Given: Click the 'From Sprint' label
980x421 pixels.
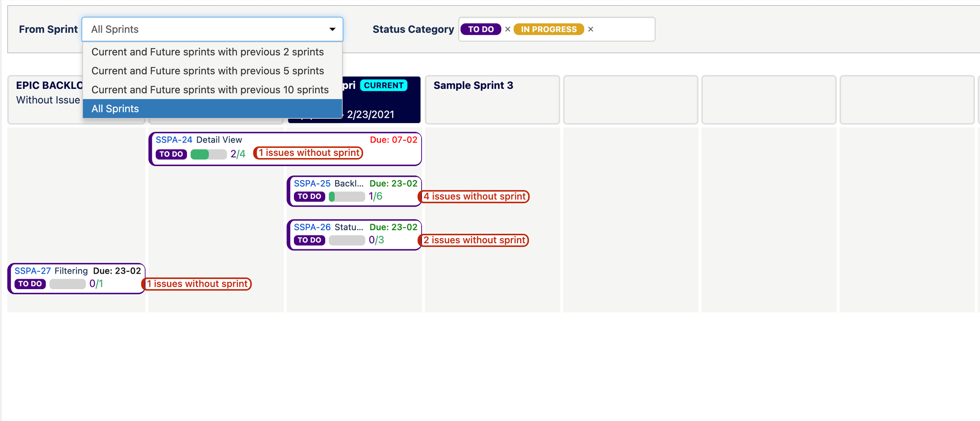Looking at the screenshot, I should 48,29.
